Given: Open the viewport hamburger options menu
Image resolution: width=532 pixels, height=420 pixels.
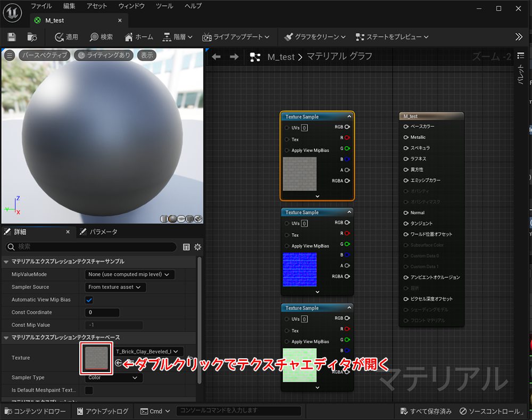Looking at the screenshot, I should 9,55.
